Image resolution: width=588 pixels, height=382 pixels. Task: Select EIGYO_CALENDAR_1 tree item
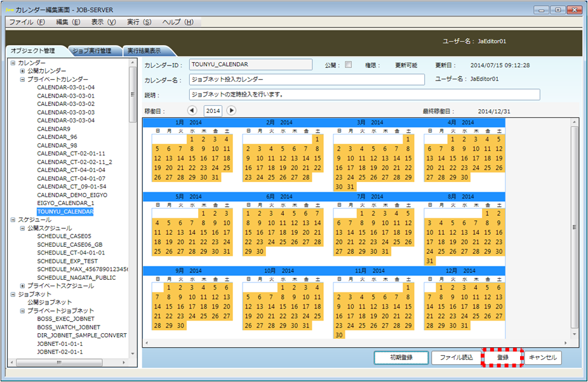click(65, 203)
